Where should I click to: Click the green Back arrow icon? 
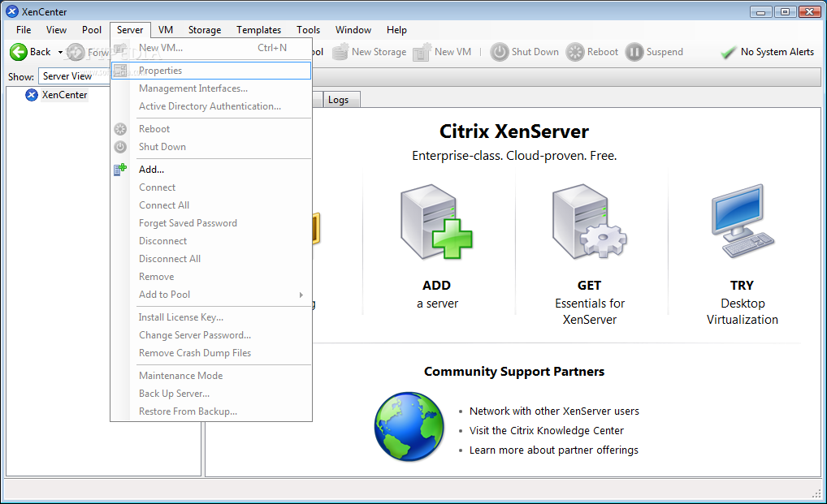(19, 52)
